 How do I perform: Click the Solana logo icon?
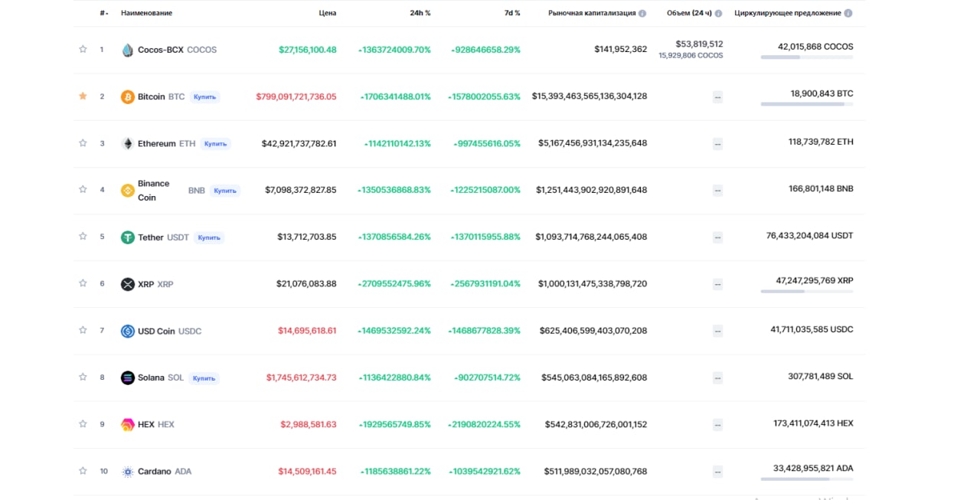(x=128, y=377)
